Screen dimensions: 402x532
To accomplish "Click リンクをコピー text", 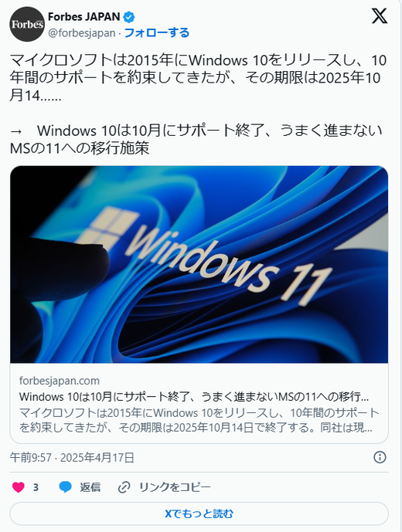I will [x=175, y=487].
